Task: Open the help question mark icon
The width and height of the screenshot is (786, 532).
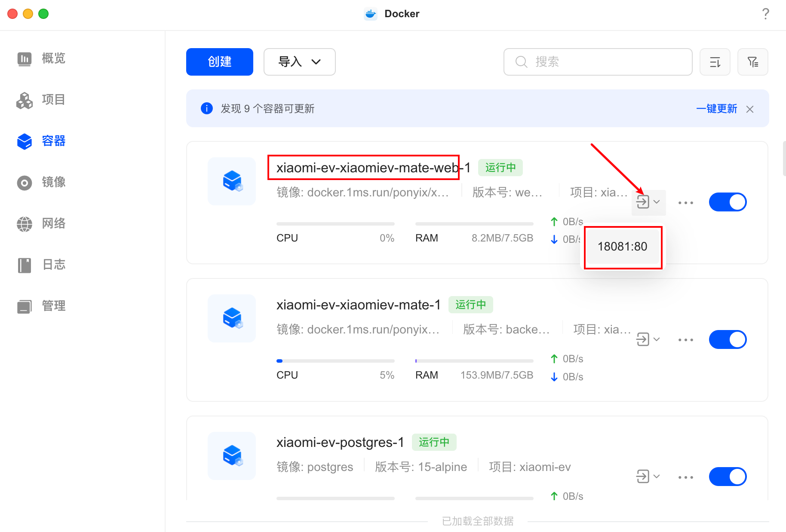Action: (765, 14)
